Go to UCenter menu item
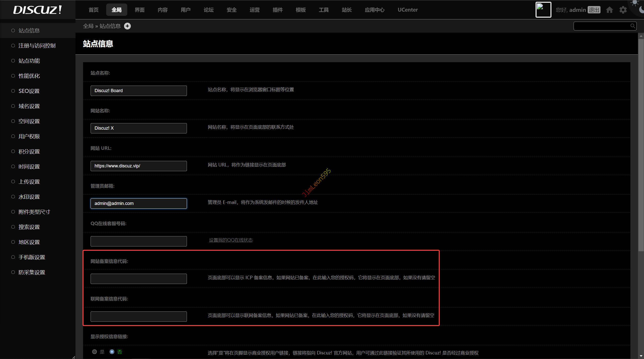This screenshot has height=359, width=644. 408,10
